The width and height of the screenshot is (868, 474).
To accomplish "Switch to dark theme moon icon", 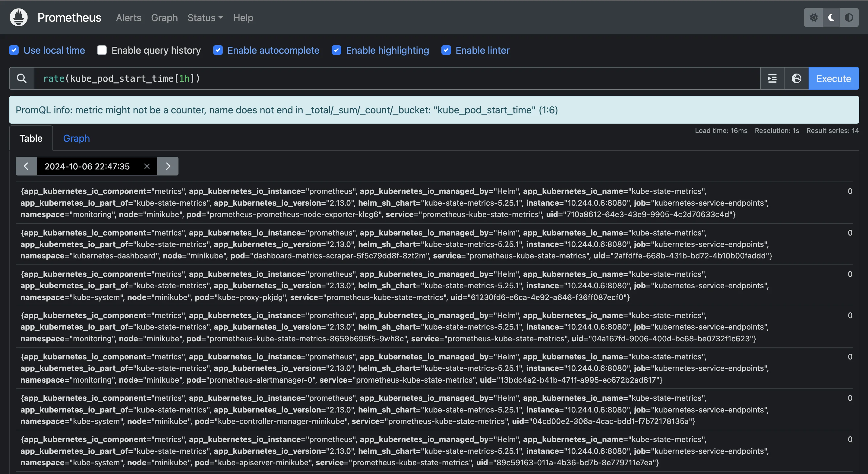I will coord(831,17).
